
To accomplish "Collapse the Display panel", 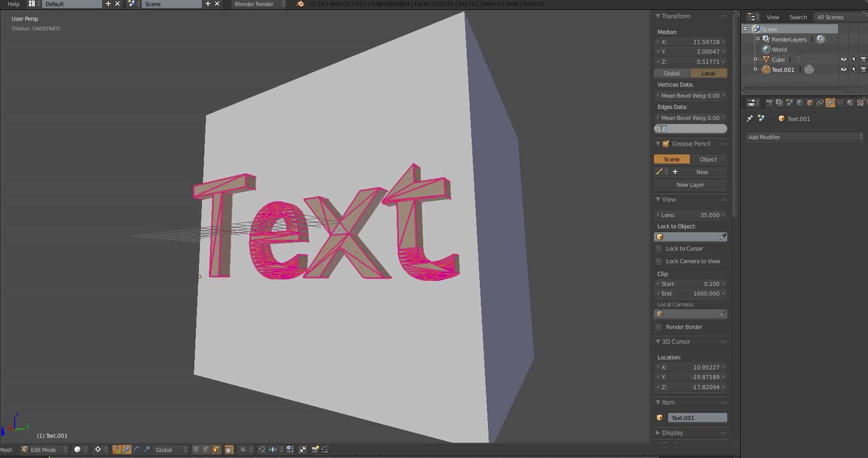I will tap(671, 433).
